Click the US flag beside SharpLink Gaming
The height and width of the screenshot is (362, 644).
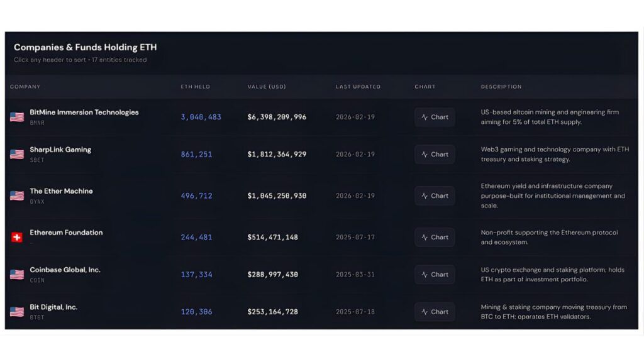coord(17,153)
